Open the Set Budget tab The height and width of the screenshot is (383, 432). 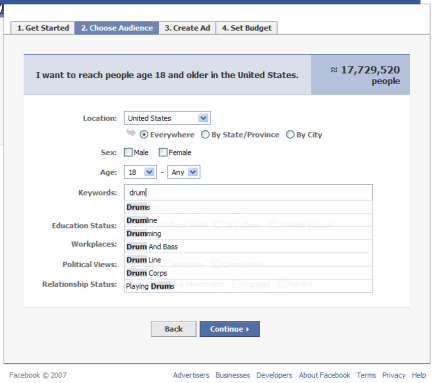point(247,28)
